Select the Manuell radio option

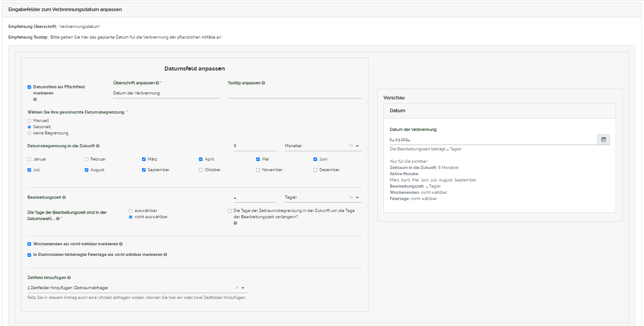[x=29, y=121]
